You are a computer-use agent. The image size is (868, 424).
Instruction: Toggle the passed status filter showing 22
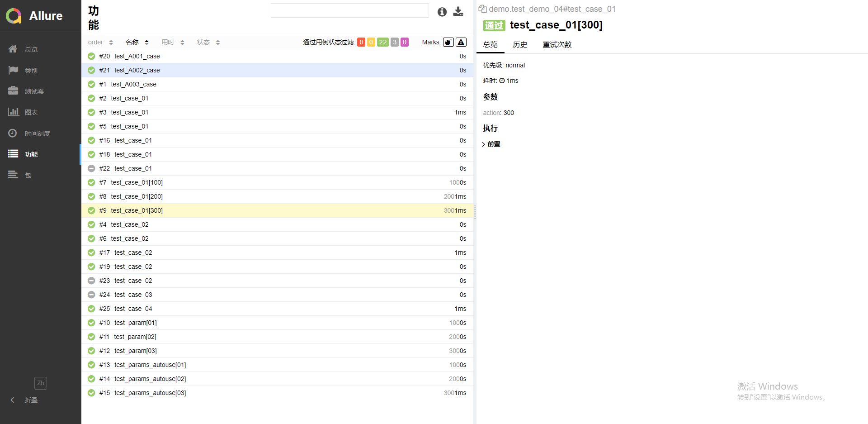pyautogui.click(x=383, y=42)
